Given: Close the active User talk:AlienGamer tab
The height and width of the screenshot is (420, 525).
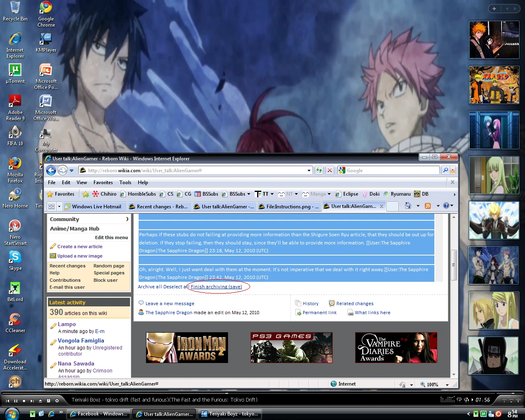Looking at the screenshot, I should [381, 206].
